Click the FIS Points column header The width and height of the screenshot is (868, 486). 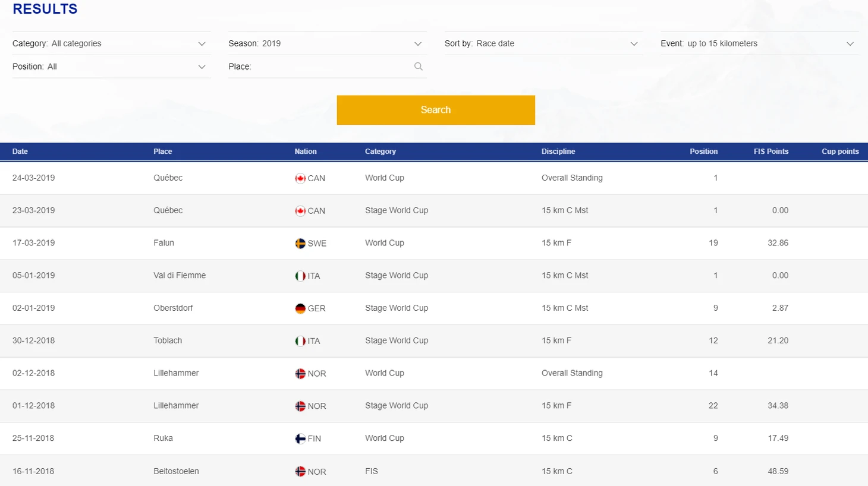click(770, 152)
